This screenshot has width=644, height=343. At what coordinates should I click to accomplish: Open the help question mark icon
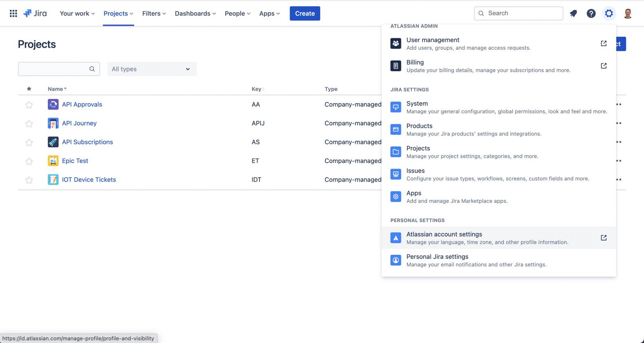(591, 13)
